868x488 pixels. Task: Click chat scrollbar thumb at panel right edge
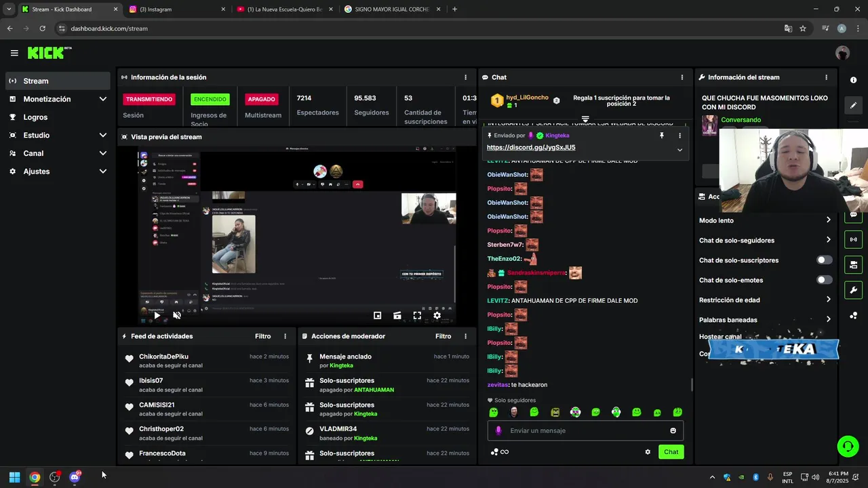pos(692,385)
